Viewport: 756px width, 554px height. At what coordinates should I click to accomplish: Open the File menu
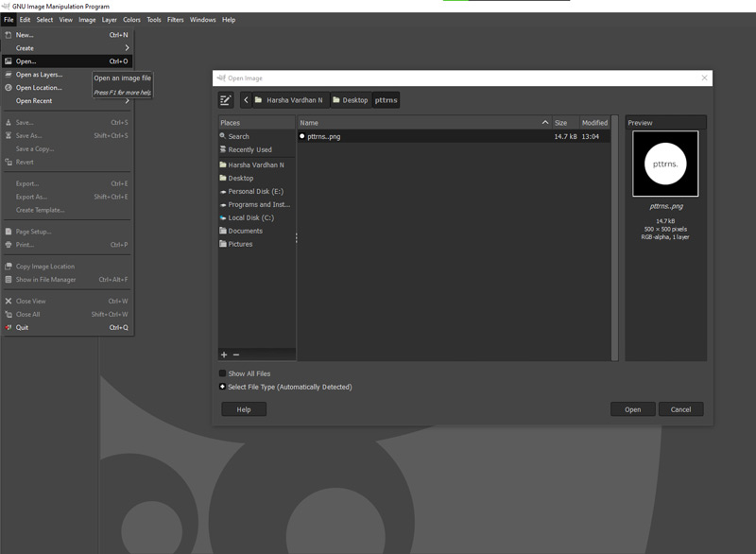tap(9, 20)
